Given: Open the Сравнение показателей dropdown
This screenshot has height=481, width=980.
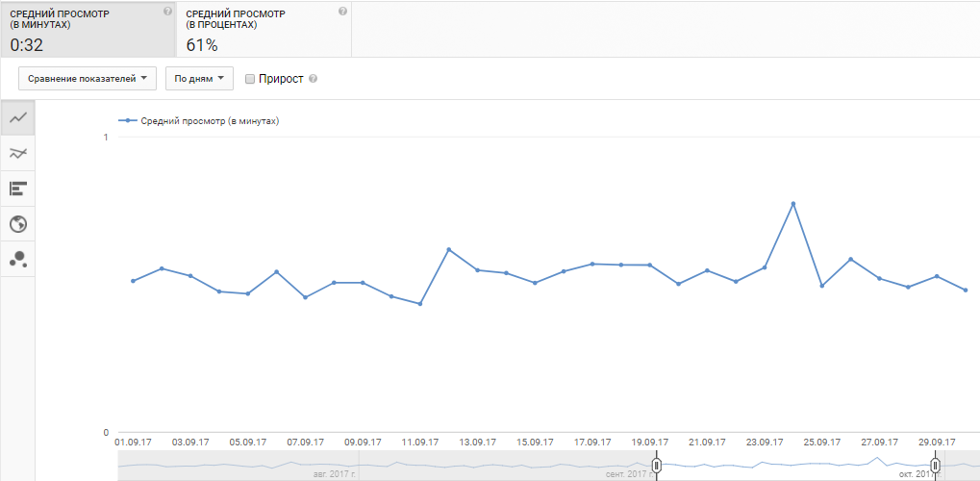Looking at the screenshot, I should tap(88, 79).
